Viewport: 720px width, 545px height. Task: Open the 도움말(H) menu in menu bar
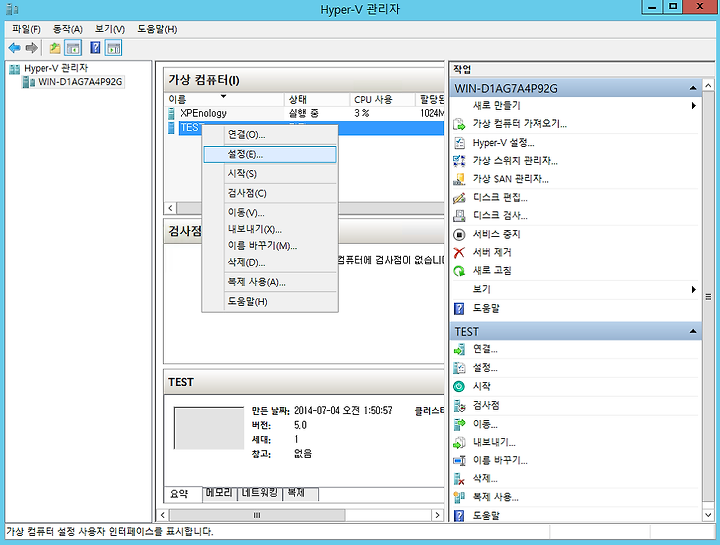coord(157,29)
